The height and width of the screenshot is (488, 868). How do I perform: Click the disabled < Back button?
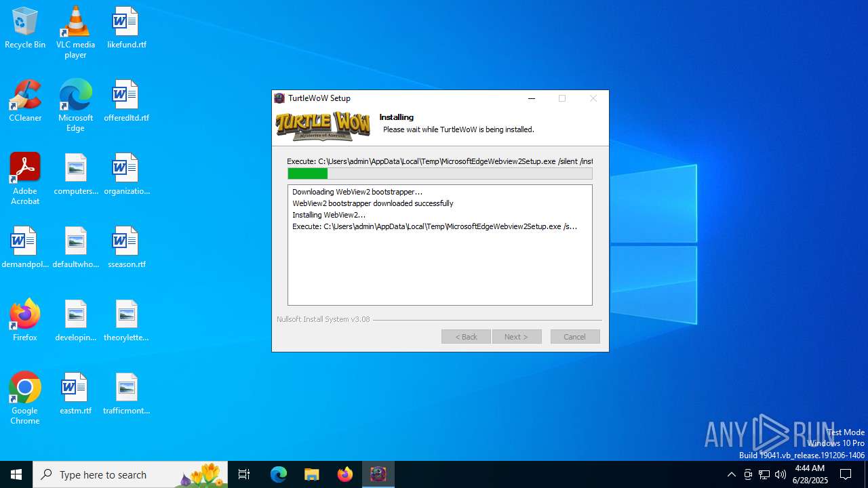466,337
